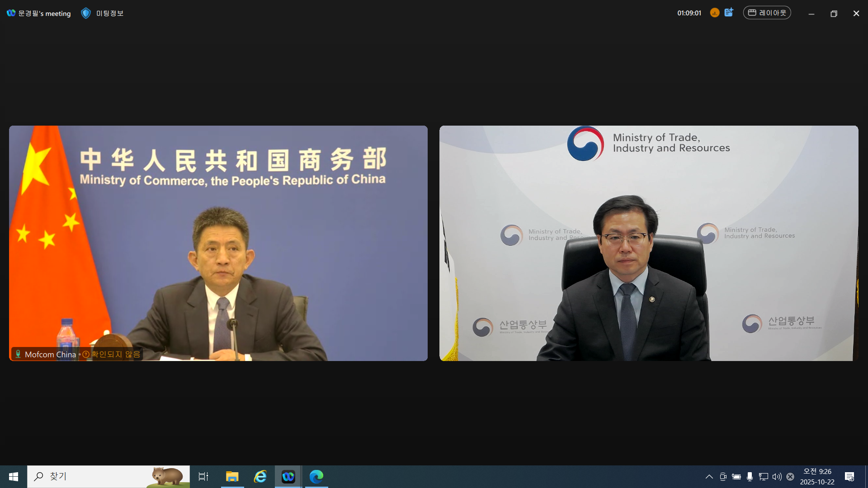The image size is (868, 488).
Task: Select the Ministry of Trade, Industry and Resources video tile
Action: pos(649,243)
